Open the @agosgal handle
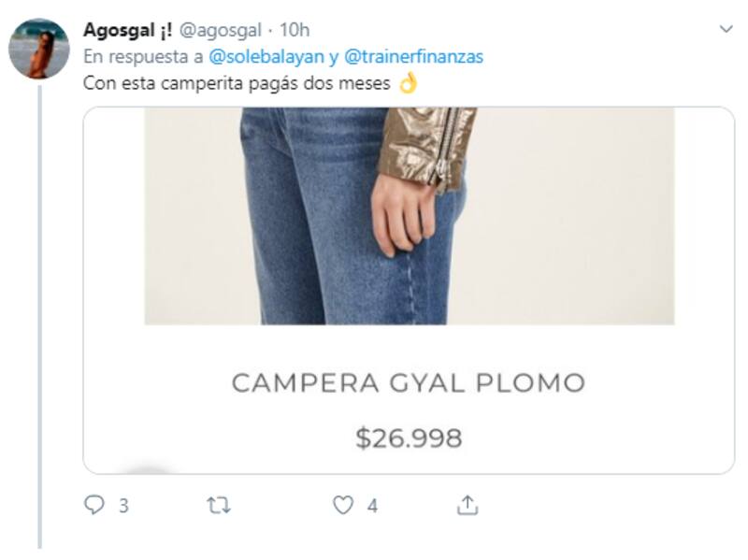 pyautogui.click(x=220, y=31)
